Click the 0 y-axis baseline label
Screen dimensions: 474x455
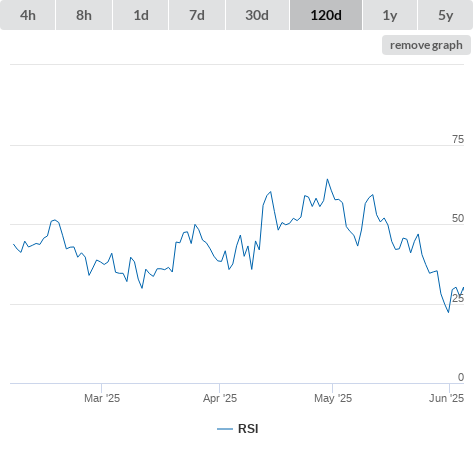click(x=461, y=377)
